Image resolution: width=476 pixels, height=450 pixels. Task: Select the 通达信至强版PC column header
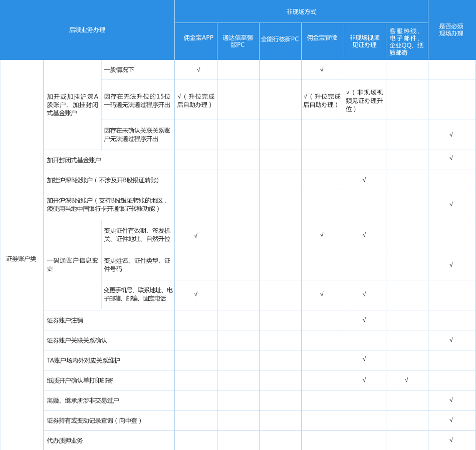pos(238,41)
